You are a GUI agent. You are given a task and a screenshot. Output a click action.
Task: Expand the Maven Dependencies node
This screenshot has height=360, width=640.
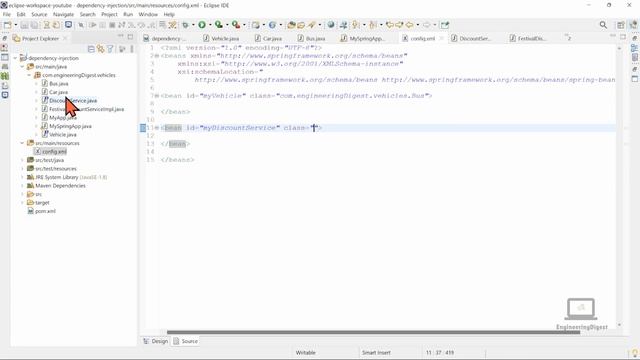22,185
